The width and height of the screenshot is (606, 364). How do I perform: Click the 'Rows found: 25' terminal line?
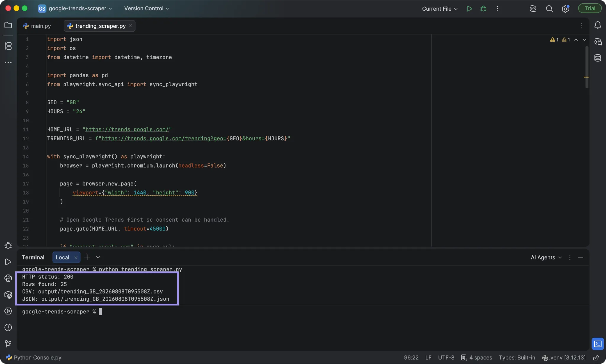[44, 284]
